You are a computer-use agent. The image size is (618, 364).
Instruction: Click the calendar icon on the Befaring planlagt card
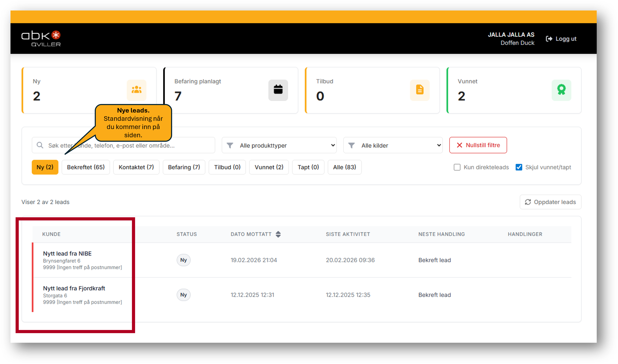(278, 90)
